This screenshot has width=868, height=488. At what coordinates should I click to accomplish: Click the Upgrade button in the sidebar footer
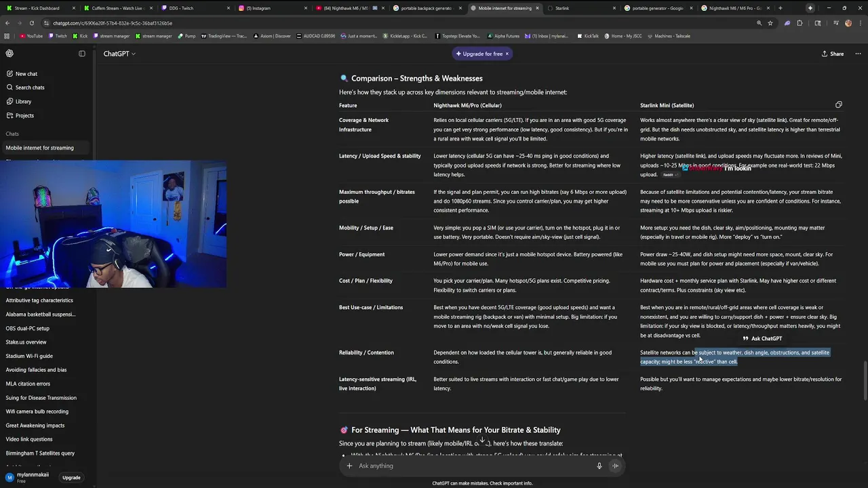pos(71,477)
